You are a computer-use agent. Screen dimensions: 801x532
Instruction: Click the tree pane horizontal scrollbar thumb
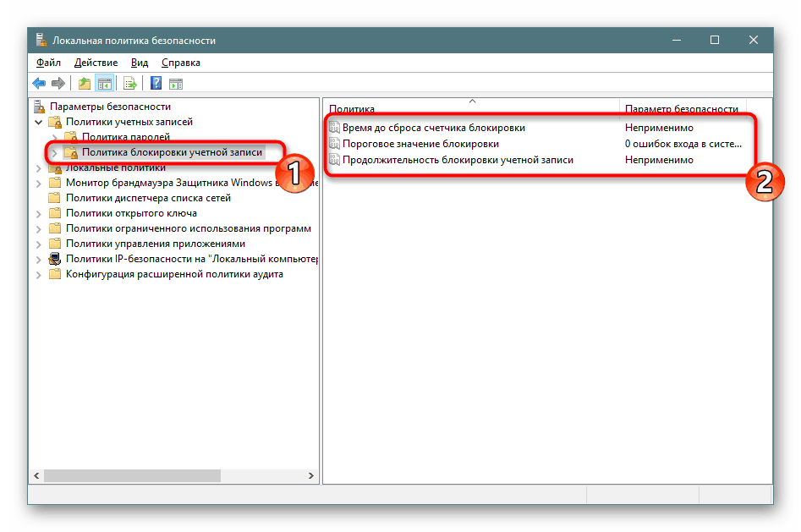tap(132, 475)
